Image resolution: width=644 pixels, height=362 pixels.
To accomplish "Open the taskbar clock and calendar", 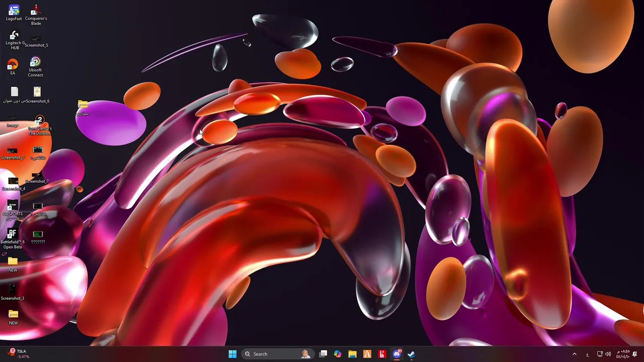I will point(622,354).
